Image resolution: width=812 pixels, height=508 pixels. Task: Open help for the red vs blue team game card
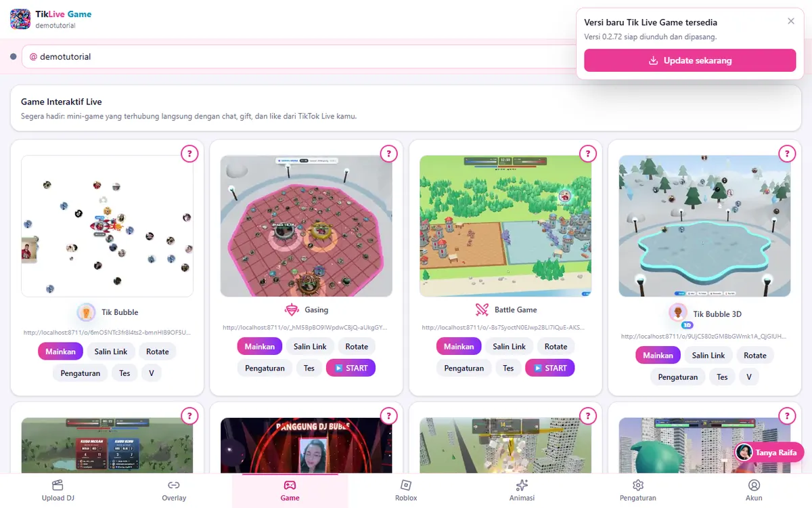189,416
